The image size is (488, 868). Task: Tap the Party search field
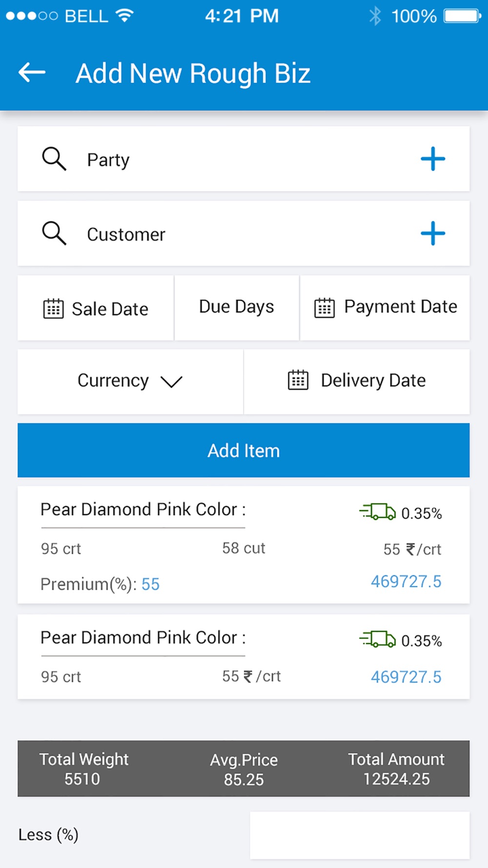pyautogui.click(x=244, y=159)
